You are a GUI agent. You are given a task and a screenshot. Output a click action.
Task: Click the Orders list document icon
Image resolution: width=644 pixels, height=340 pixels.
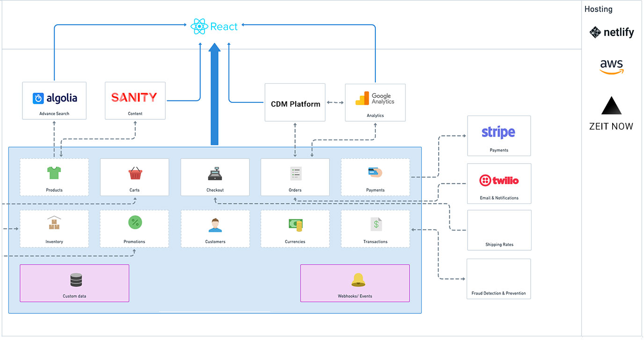coord(295,173)
